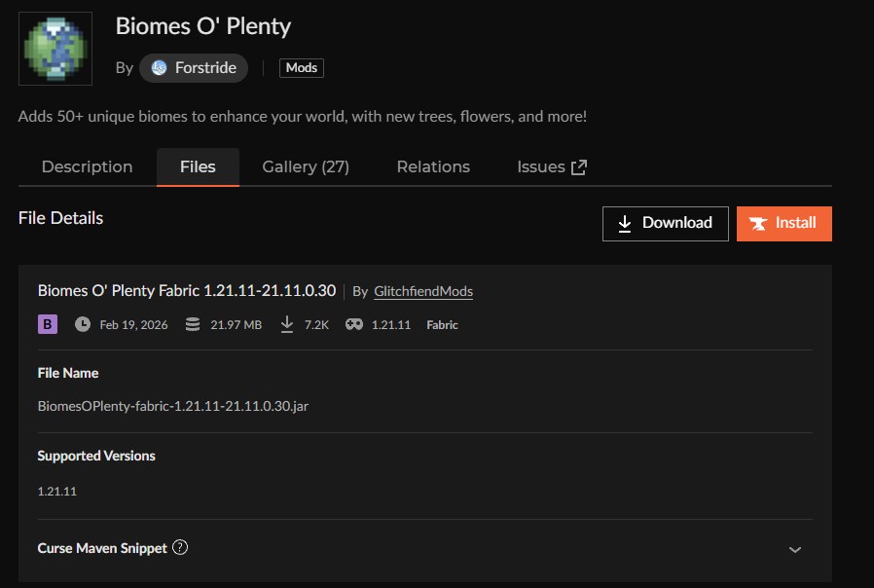Click the Forstride author avatar icon
Screen dimensions: 874x588
point(160,68)
